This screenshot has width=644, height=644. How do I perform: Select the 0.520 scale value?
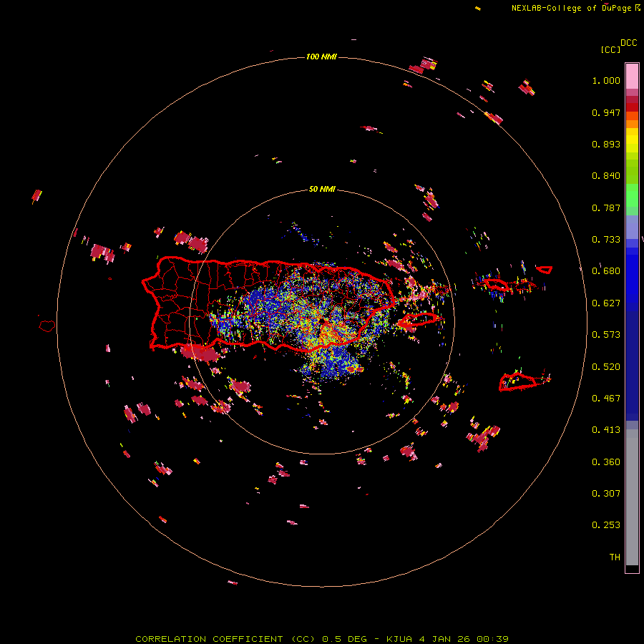[x=606, y=367]
